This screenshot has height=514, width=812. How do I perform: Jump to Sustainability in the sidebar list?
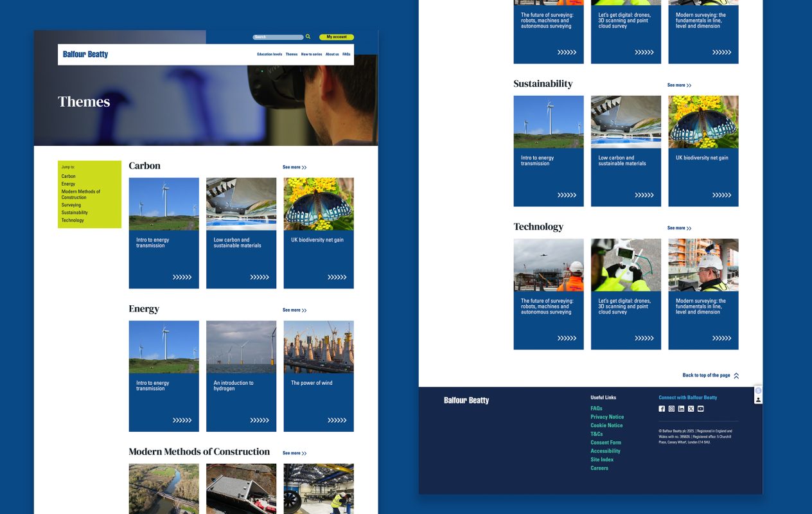tap(75, 213)
